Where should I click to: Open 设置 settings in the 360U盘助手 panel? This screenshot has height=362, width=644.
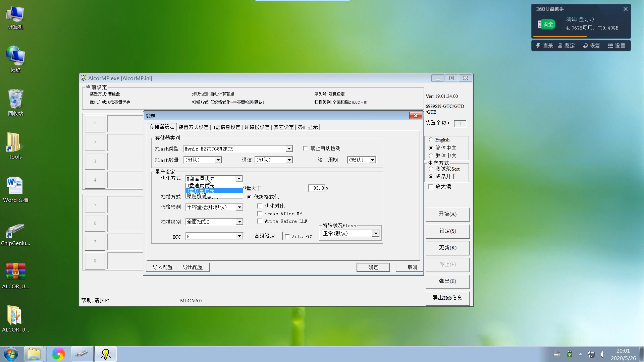[x=617, y=45]
